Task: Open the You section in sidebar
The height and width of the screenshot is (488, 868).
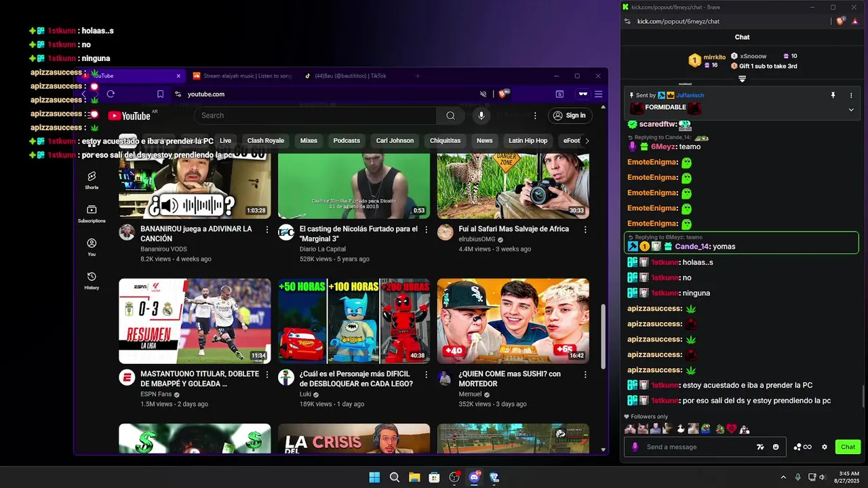Action: pyautogui.click(x=92, y=247)
